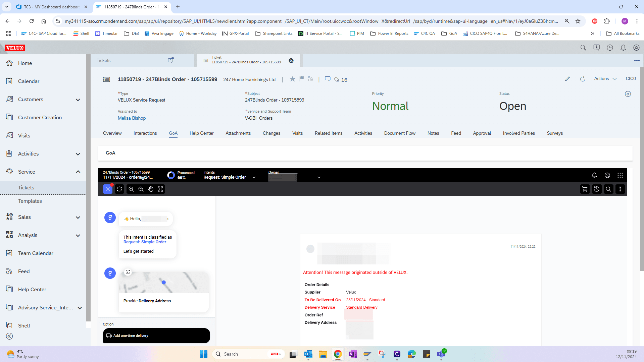Open the GoA vertical dots menu
Viewport: 644px width, 362px height.
(620, 189)
